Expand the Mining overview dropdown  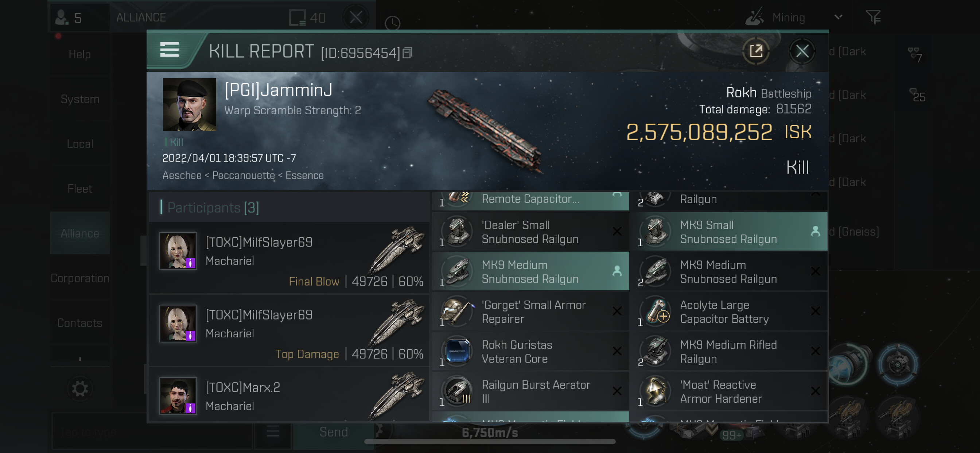point(838,17)
